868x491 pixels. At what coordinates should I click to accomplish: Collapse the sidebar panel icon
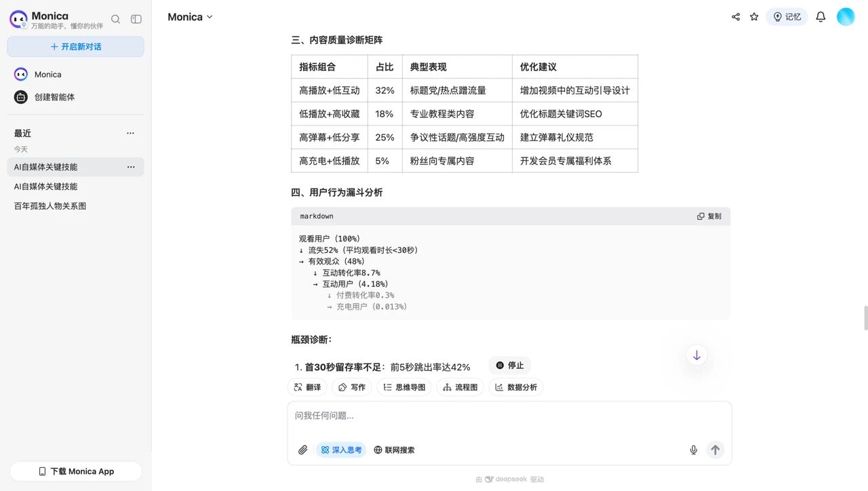(136, 20)
